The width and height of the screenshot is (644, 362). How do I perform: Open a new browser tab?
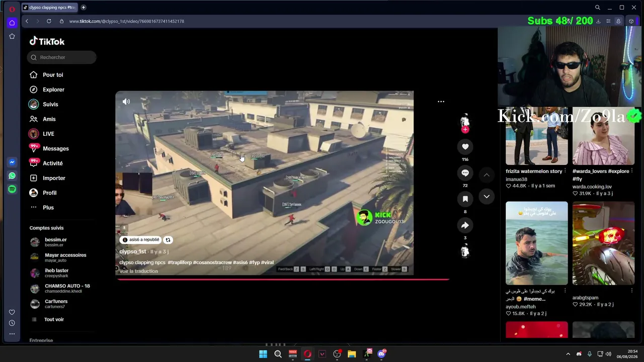pos(84,8)
